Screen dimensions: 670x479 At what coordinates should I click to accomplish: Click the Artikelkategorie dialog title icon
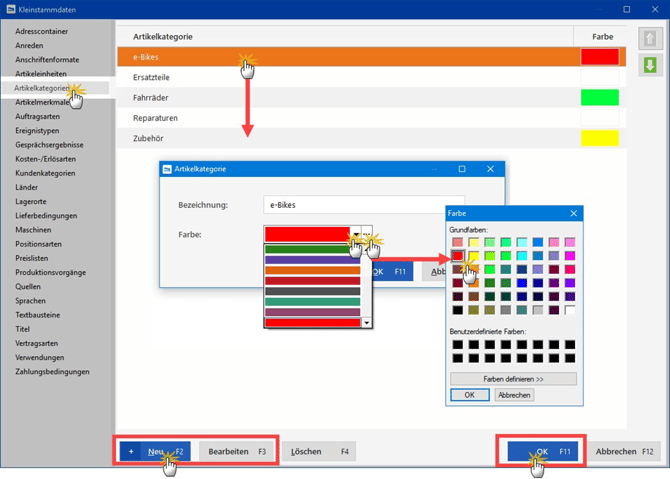pyautogui.click(x=167, y=169)
